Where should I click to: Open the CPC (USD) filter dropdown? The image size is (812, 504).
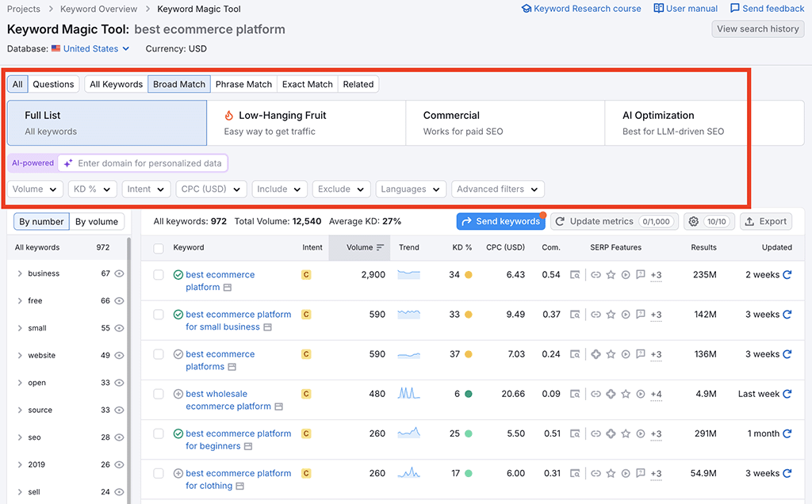pos(211,189)
